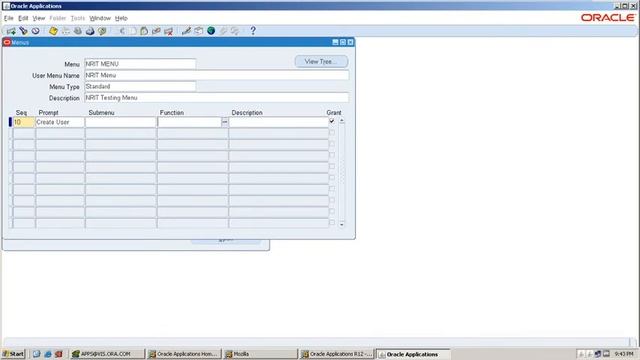Screen dimensions: 640x360
Task: Click the Prompt field Create User
Action: pyautogui.click(x=60, y=122)
